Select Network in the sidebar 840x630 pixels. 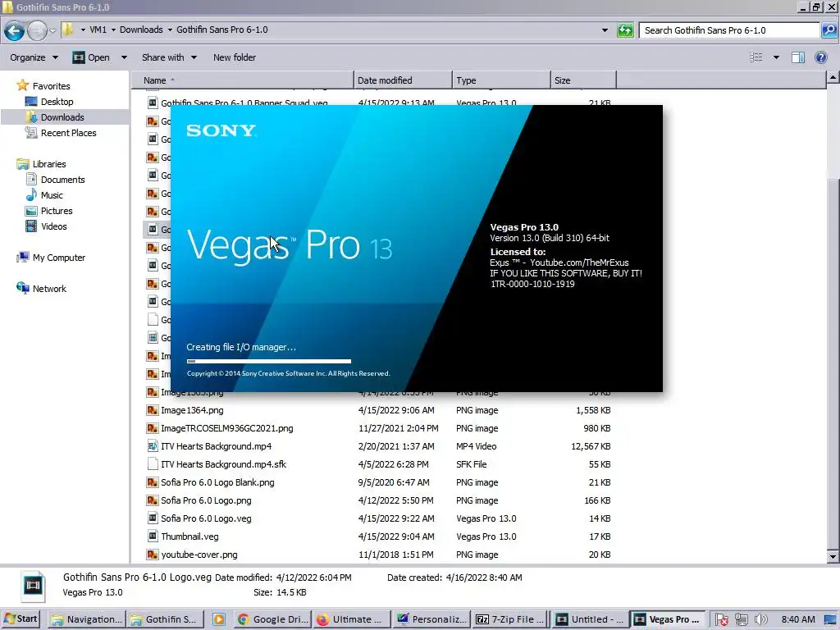click(x=41, y=288)
